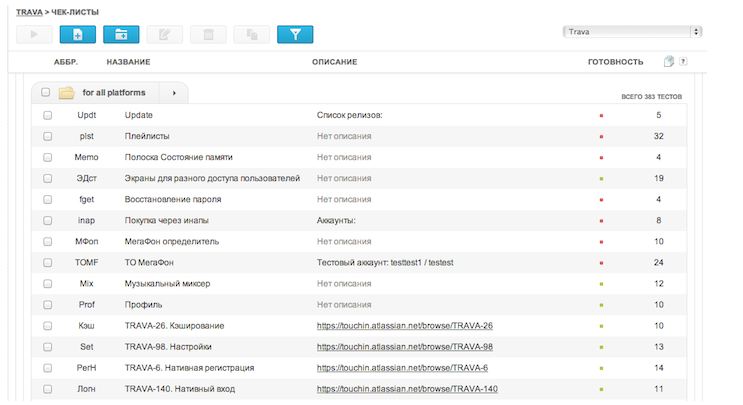Tick the checkbox for Update row
743x405 pixels.
pyautogui.click(x=47, y=115)
